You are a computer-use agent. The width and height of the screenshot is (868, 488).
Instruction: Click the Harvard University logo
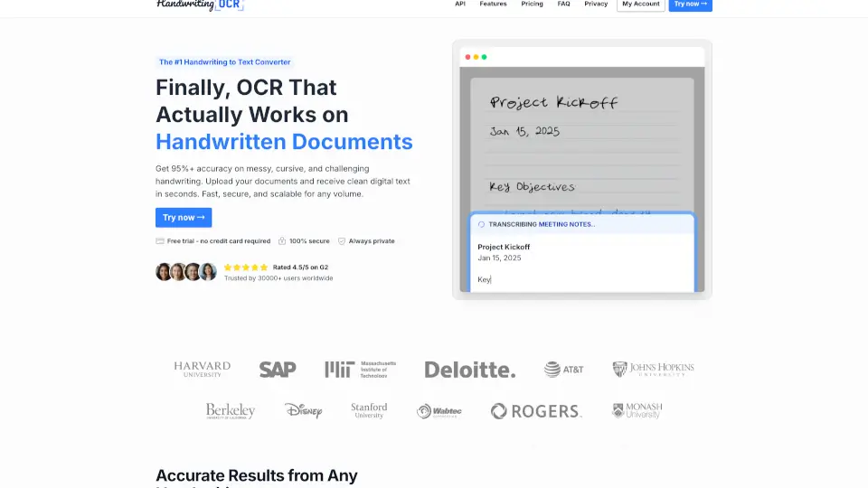(202, 369)
